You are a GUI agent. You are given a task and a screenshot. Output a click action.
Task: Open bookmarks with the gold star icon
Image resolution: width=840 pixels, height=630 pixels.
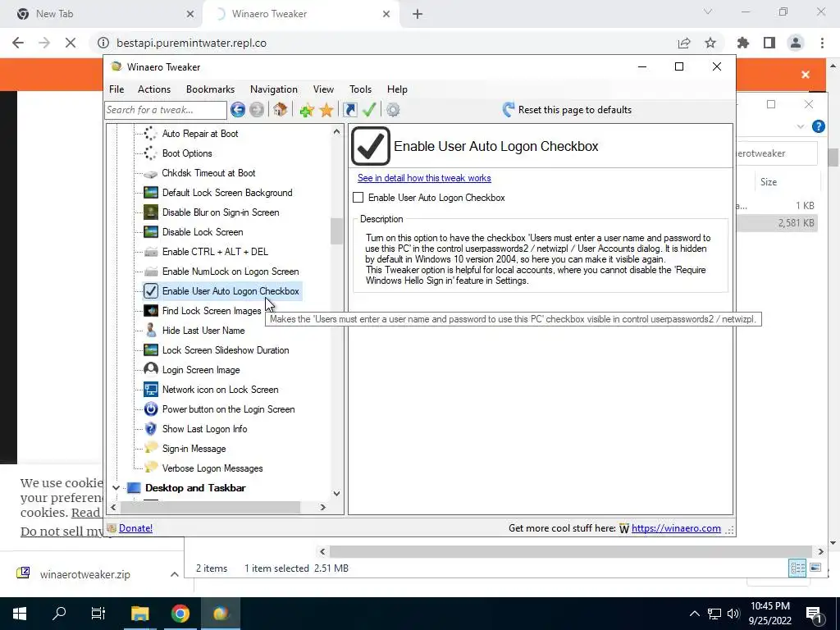[326, 110]
